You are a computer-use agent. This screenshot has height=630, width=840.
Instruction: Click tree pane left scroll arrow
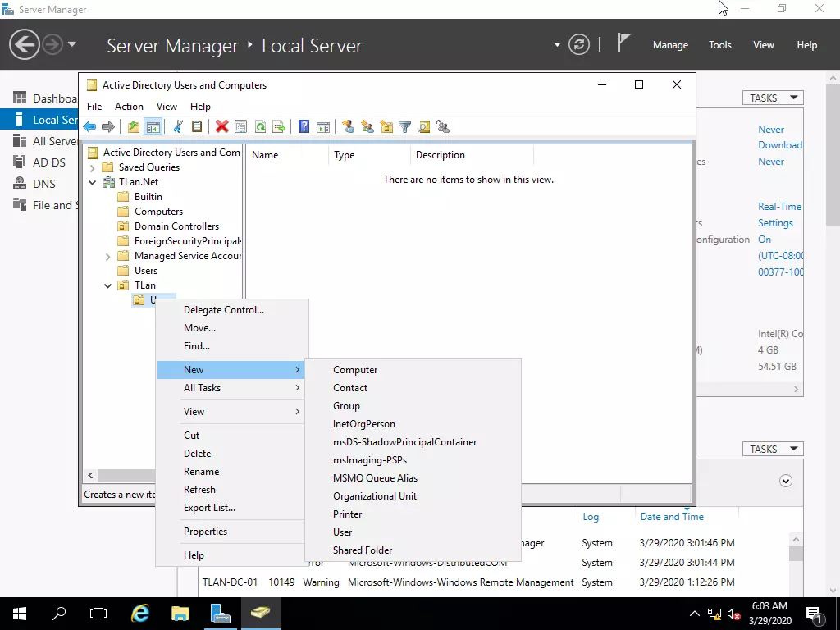click(90, 475)
